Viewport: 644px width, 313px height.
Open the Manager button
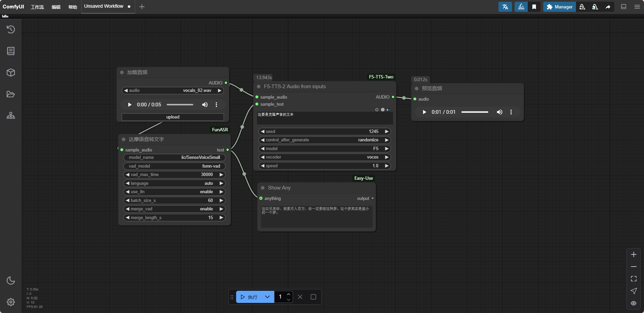tap(559, 7)
